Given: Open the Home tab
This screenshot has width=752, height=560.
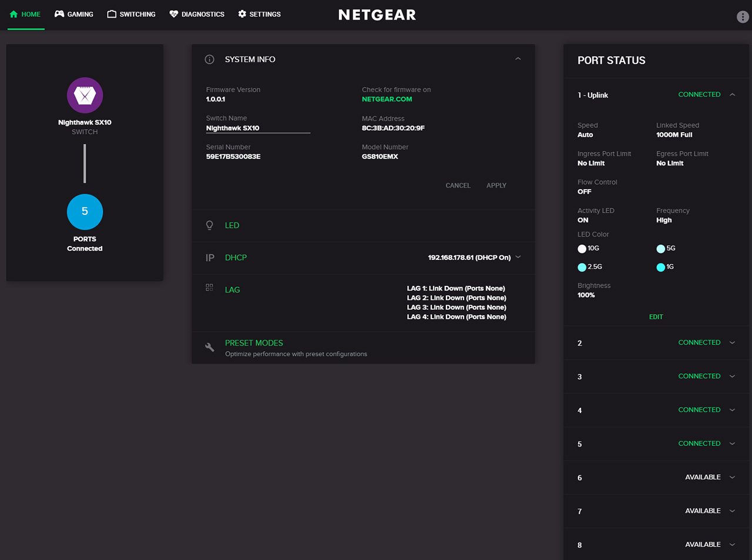Looking at the screenshot, I should [25, 14].
